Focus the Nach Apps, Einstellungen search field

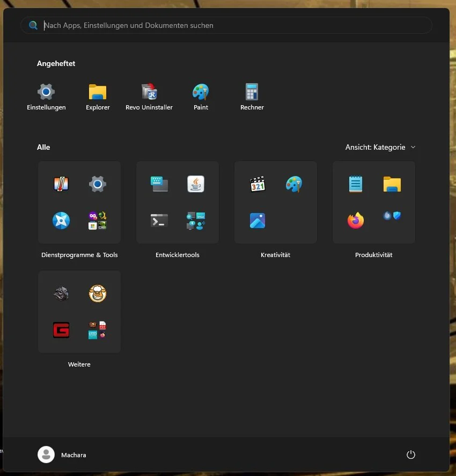[226, 25]
